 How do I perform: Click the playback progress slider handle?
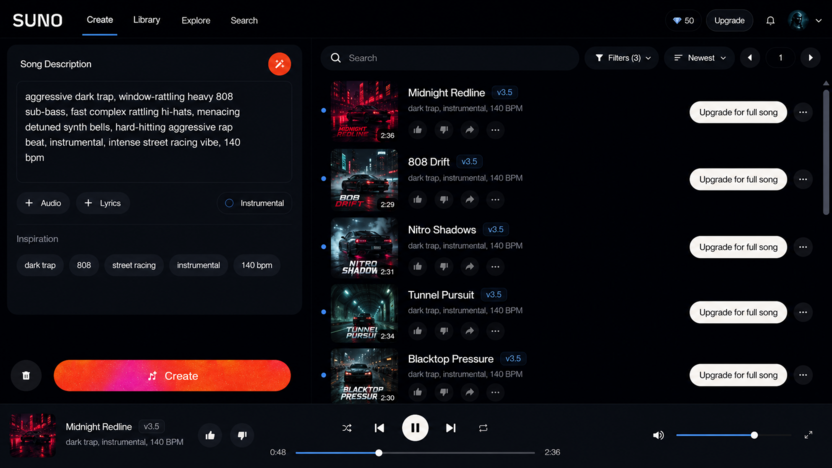378,453
